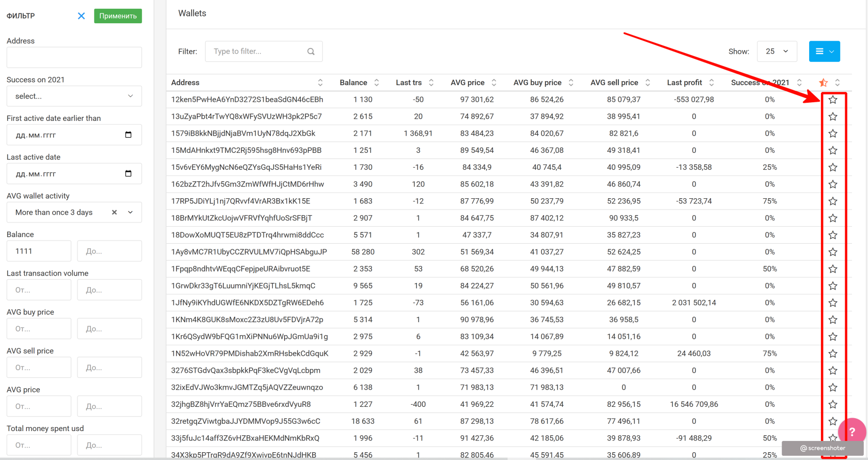
Task: Open the blue column list menu dropdown
Action: pyautogui.click(x=824, y=52)
